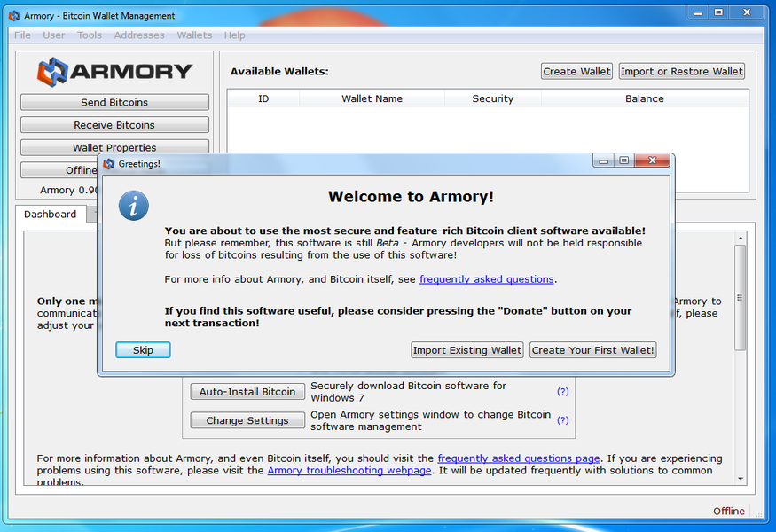776x532 pixels.
Task: Click the Receive Bitcoins button
Action: (x=114, y=125)
